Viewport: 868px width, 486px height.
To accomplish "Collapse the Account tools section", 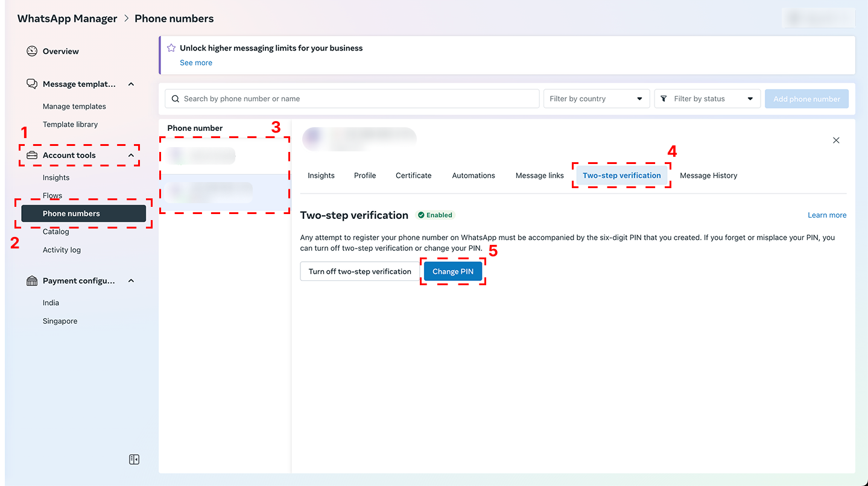I will [131, 156].
